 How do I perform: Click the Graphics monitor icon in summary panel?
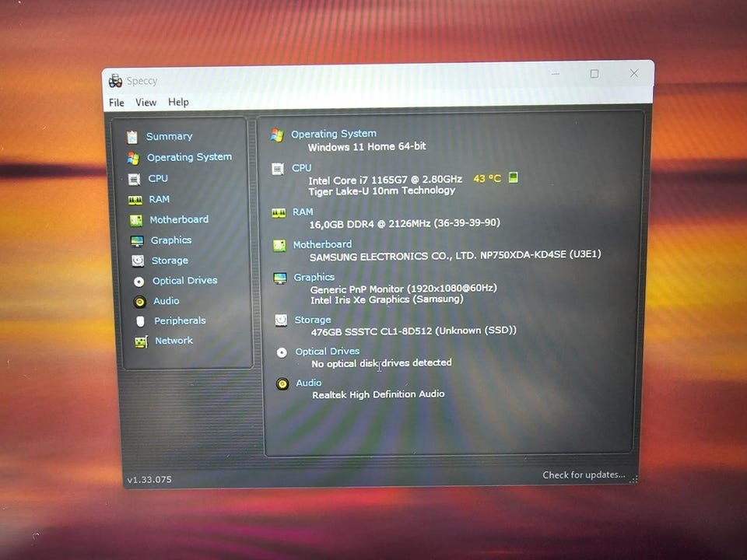(x=280, y=278)
